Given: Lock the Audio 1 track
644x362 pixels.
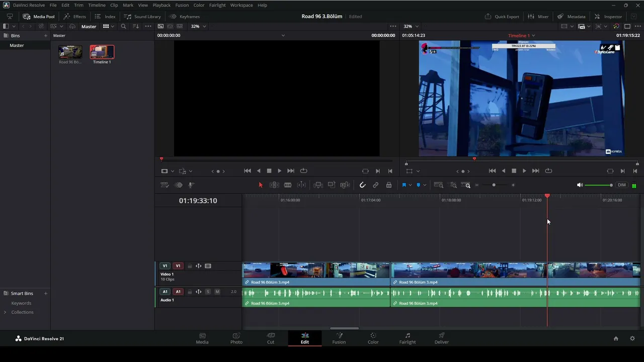Looking at the screenshot, I should click(x=190, y=292).
